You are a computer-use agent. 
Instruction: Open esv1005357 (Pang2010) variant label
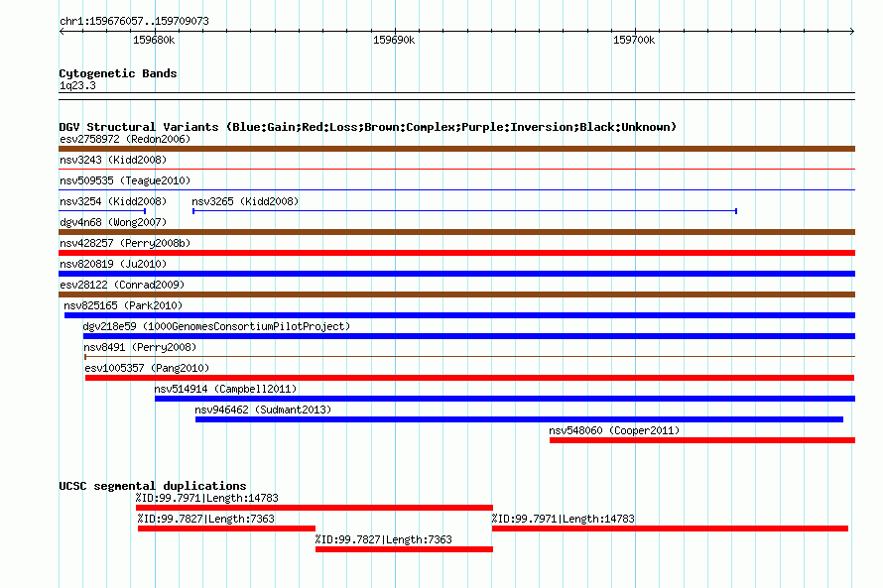[147, 368]
